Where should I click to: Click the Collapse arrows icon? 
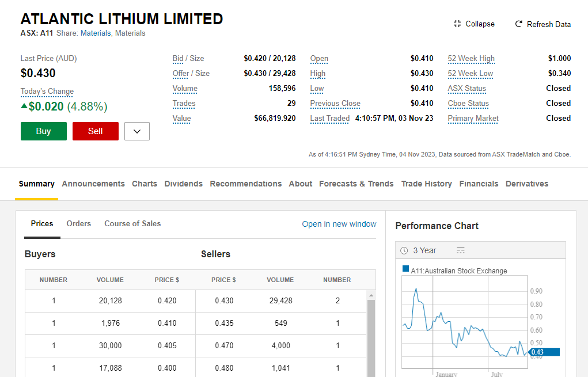point(457,24)
